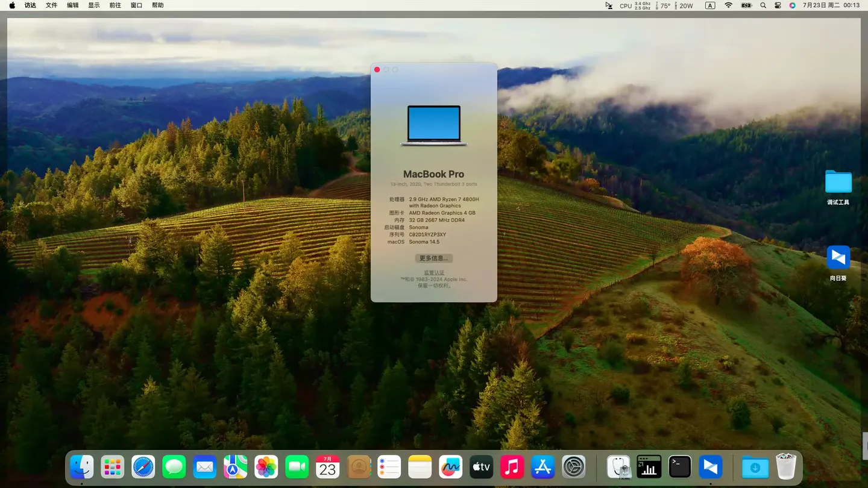Open the Photos app in Dock

pyautogui.click(x=266, y=467)
